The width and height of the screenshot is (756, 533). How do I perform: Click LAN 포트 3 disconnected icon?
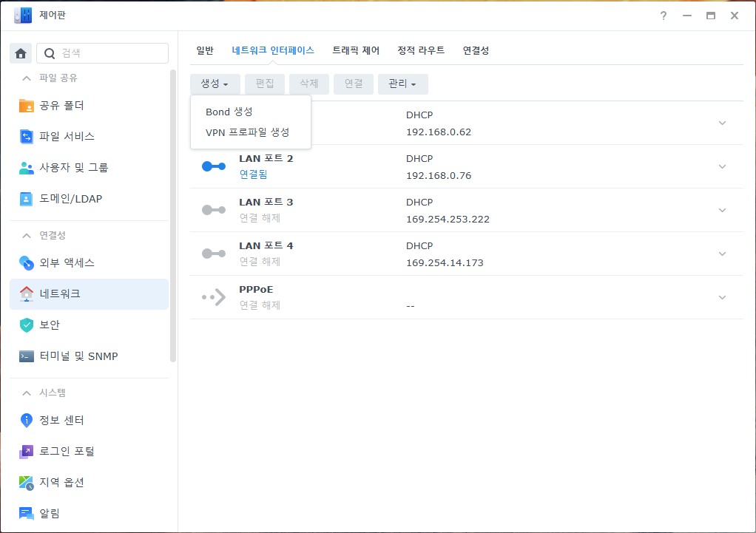tap(214, 210)
